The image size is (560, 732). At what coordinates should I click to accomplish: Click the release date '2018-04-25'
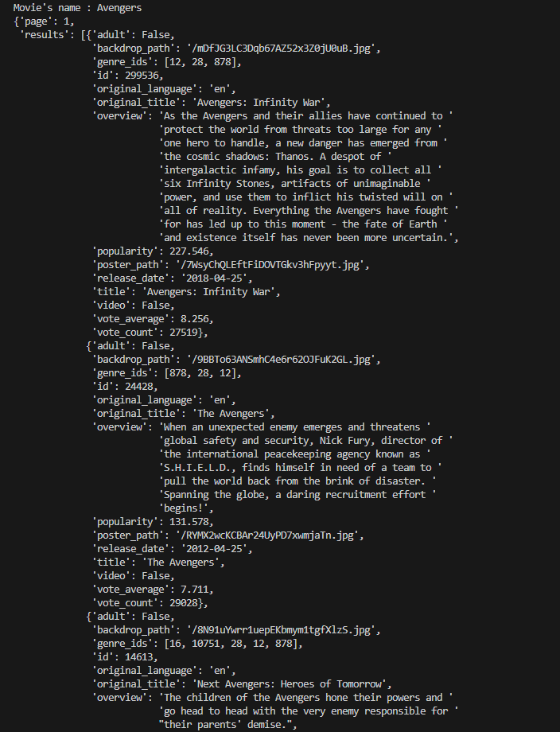(216, 278)
